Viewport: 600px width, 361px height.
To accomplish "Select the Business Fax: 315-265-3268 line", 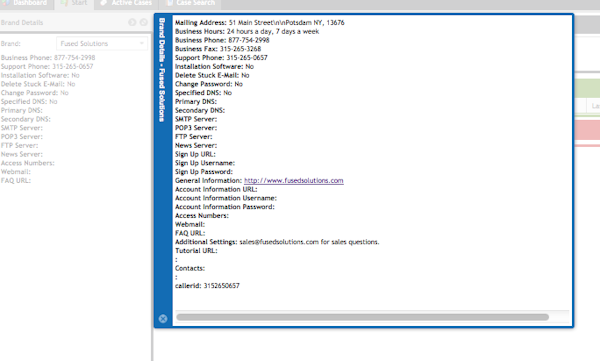I will click(x=218, y=49).
